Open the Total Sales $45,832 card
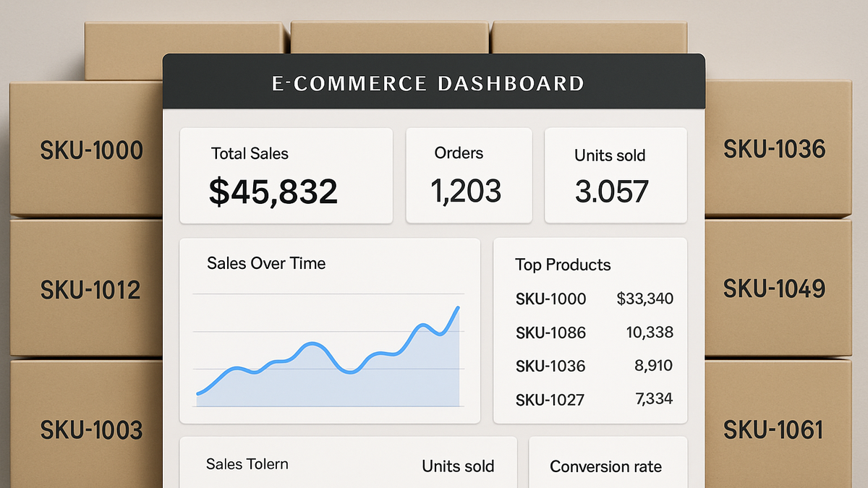 [x=286, y=176]
